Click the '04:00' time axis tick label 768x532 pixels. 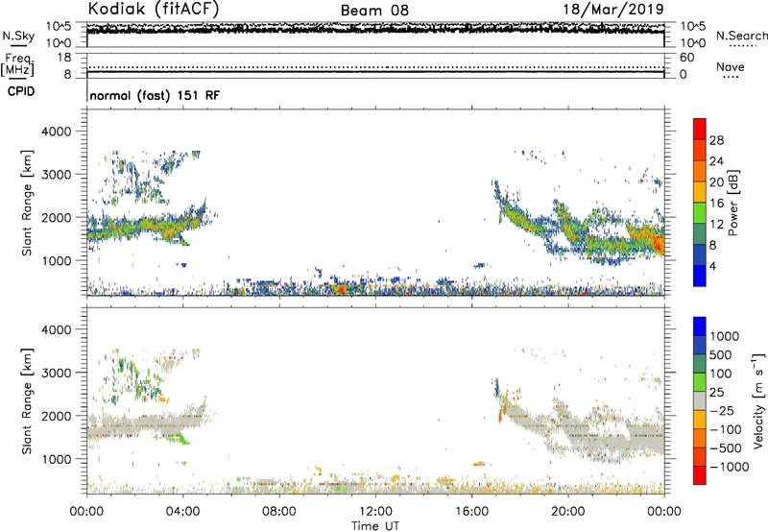point(182,512)
